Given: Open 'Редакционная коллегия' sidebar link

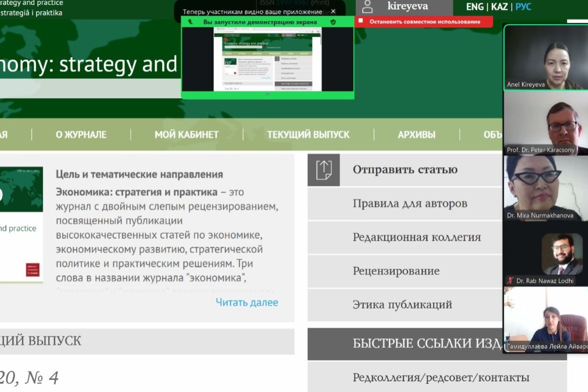Looking at the screenshot, I should pos(416,237).
